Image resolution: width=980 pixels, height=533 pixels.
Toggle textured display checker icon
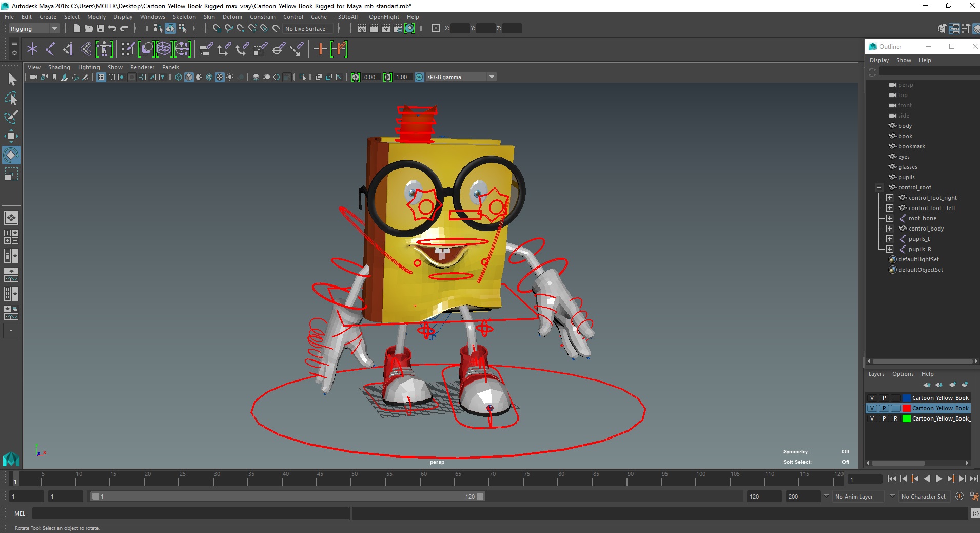tap(220, 77)
